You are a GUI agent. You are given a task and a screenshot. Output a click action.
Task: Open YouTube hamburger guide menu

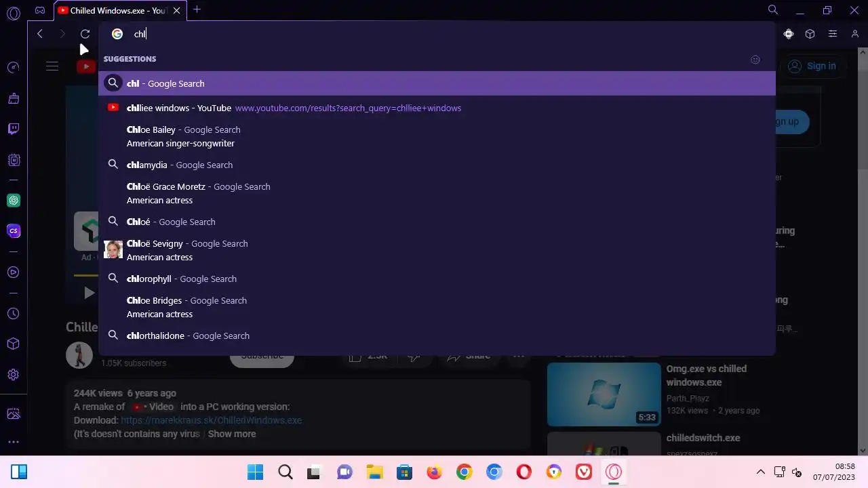(52, 66)
